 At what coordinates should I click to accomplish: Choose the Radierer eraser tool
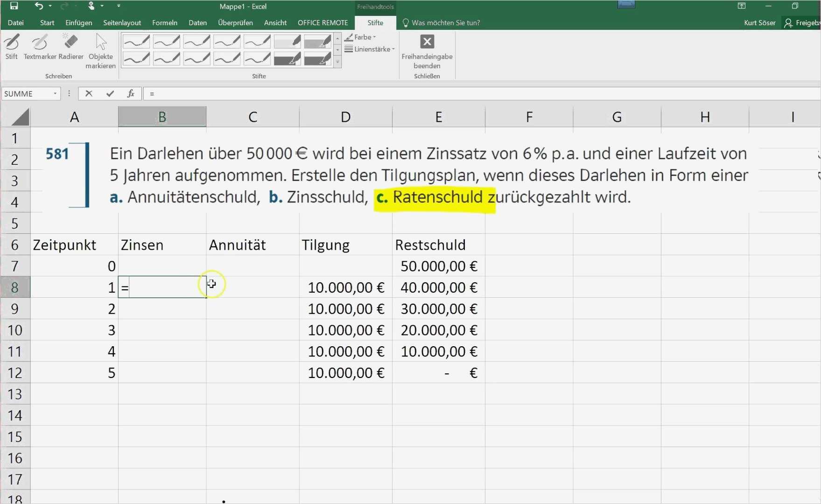pos(71,47)
